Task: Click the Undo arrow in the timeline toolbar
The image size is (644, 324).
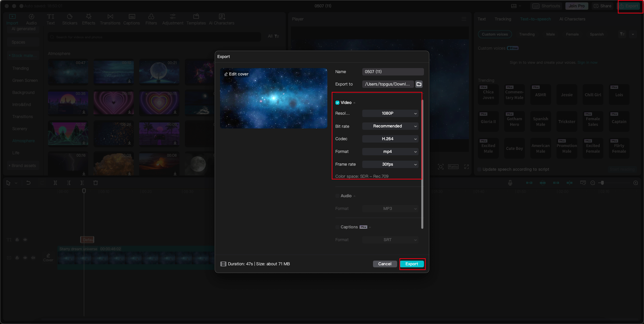Action: pyautogui.click(x=29, y=183)
